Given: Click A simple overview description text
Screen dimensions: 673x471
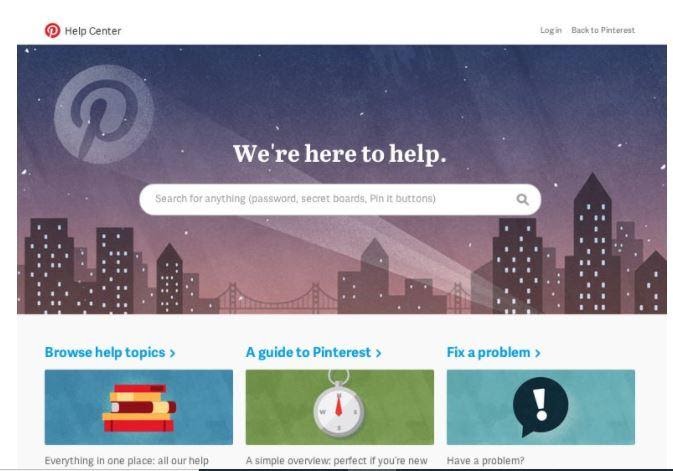Looking at the screenshot, I should click(x=336, y=461).
